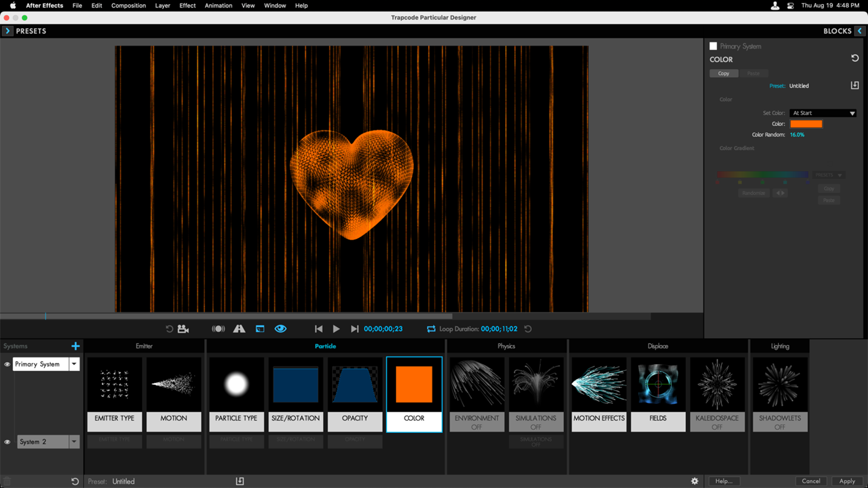The height and width of the screenshot is (488, 868).
Task: Open the Composition menu
Action: coord(129,5)
